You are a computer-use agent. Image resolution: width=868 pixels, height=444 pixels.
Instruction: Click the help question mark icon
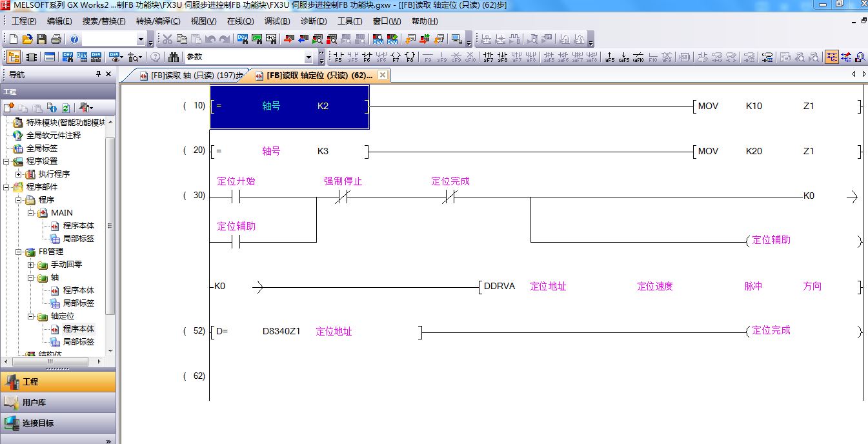tap(74, 39)
